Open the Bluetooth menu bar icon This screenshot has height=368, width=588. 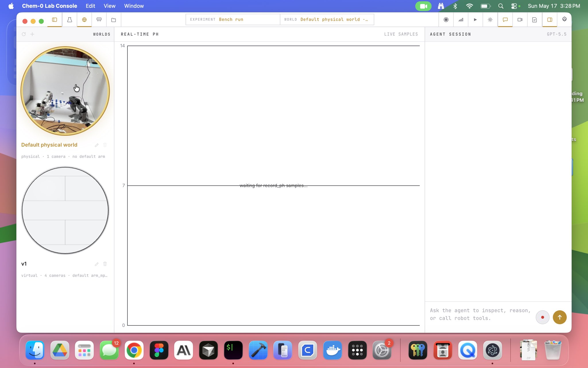pyautogui.click(x=455, y=6)
